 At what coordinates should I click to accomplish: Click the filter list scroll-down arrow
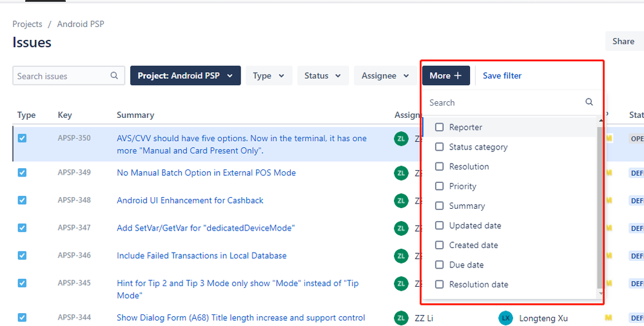coord(601,293)
